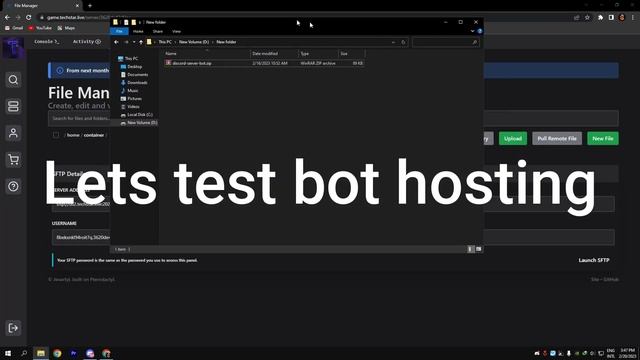
Task: Open Chrome extensions puzzle icon
Action: pyautogui.click(x=600, y=17)
